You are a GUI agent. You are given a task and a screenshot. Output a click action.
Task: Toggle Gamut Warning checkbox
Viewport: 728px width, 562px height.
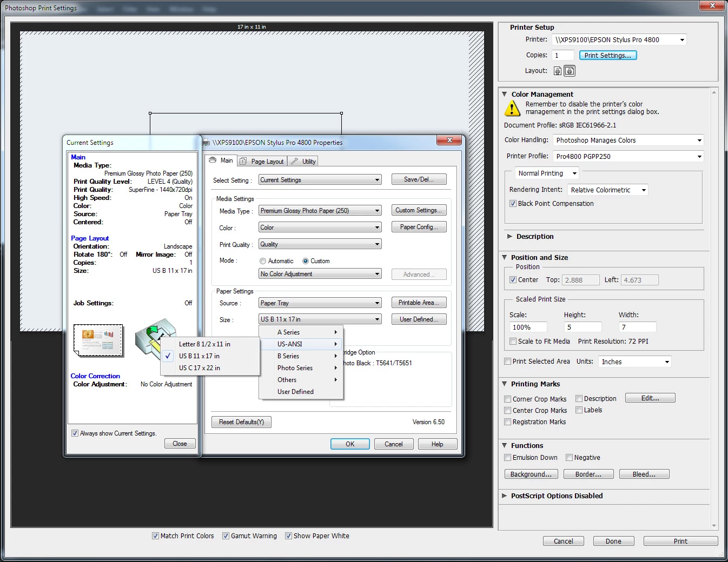[226, 536]
